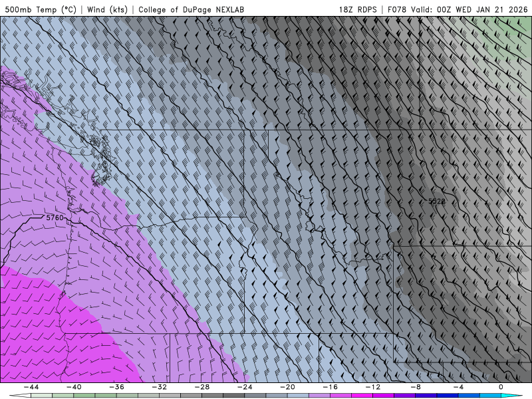Click the "500mb Temp (°C)" title text

pyautogui.click(x=41, y=9)
